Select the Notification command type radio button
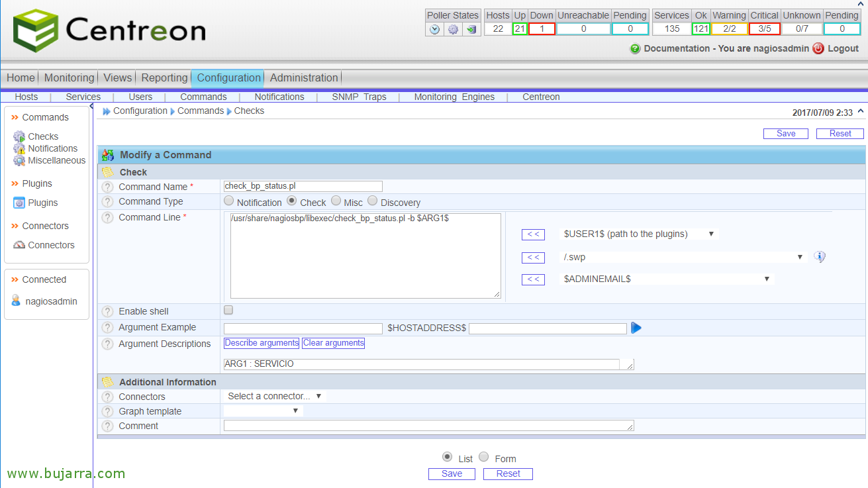 point(229,201)
